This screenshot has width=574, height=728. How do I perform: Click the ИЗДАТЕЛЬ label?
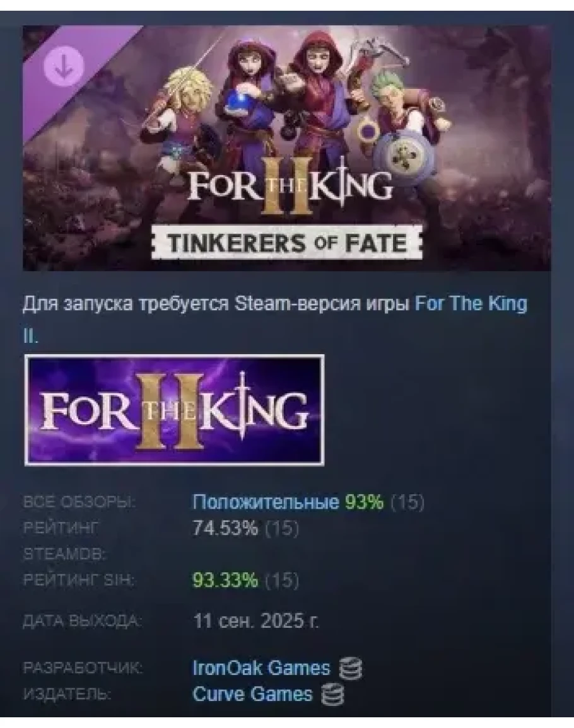pyautogui.click(x=66, y=694)
